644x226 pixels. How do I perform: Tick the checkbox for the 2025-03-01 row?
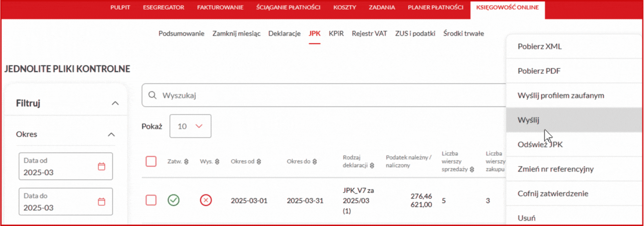[x=151, y=200]
